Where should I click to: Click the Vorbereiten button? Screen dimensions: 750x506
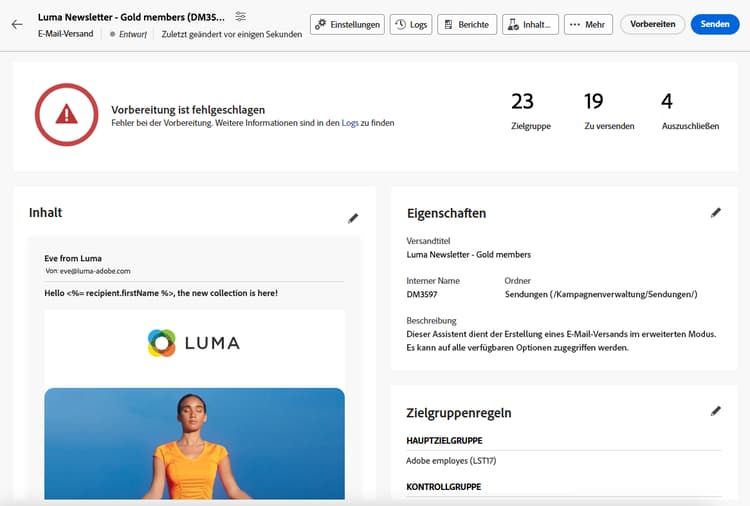click(x=652, y=24)
